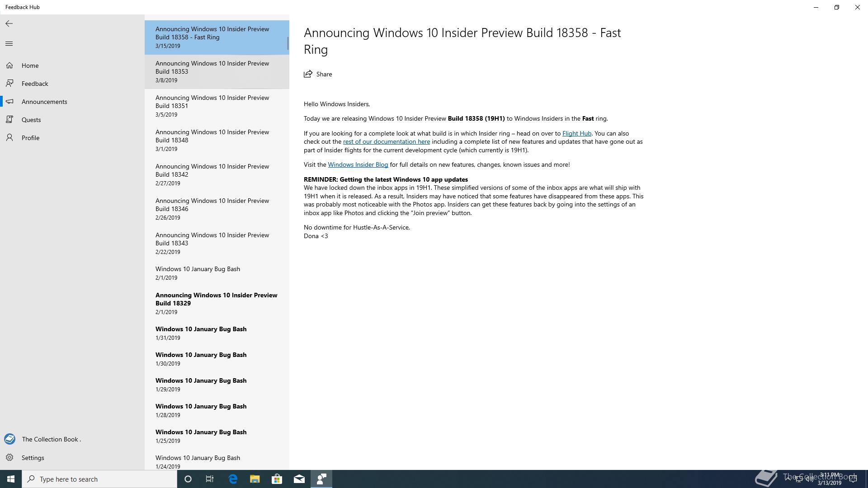Follow the Flight Hub link

point(576,133)
